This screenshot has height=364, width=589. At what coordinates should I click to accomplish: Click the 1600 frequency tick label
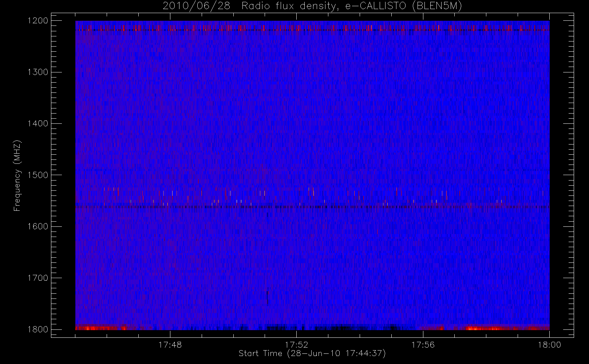tap(38, 226)
